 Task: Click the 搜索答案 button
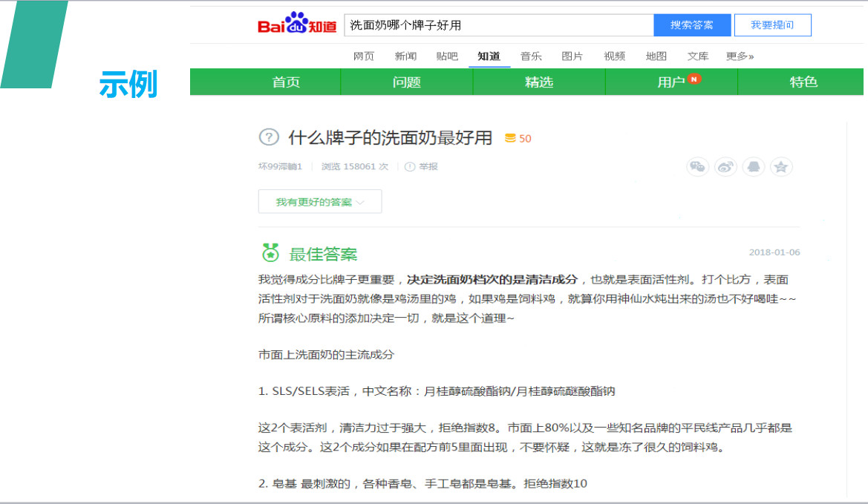691,24
